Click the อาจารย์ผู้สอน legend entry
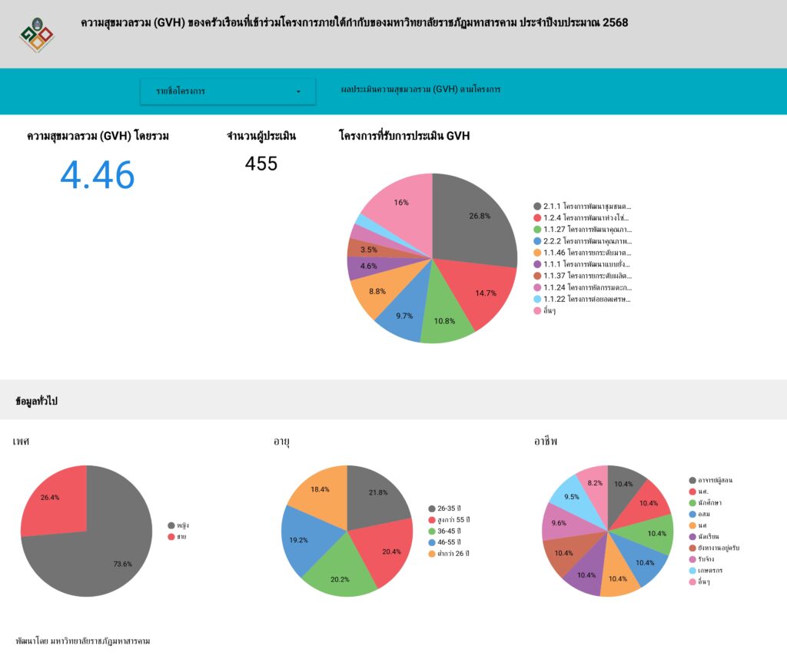787x672 pixels. [x=714, y=481]
